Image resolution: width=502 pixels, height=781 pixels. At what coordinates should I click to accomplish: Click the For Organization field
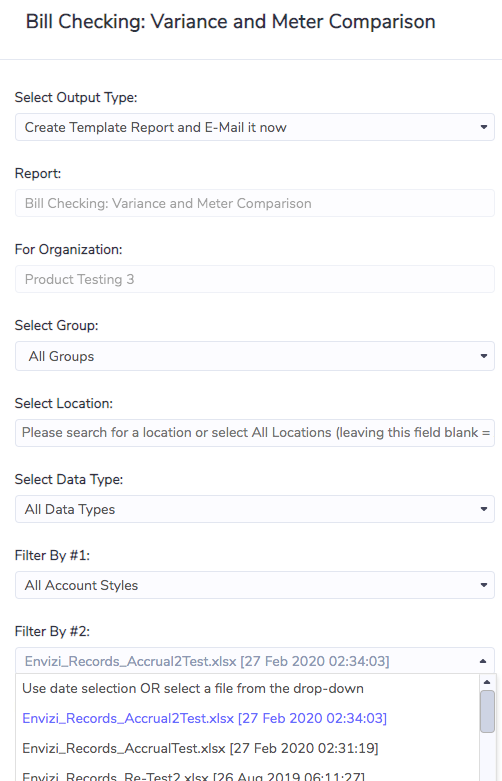point(254,279)
